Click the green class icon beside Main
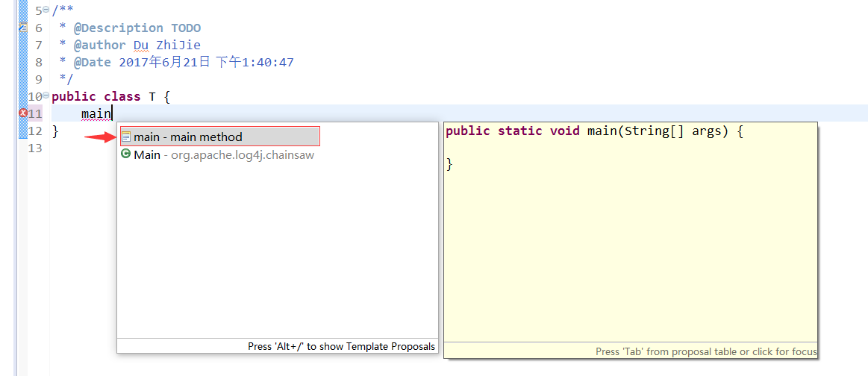 tap(125, 154)
